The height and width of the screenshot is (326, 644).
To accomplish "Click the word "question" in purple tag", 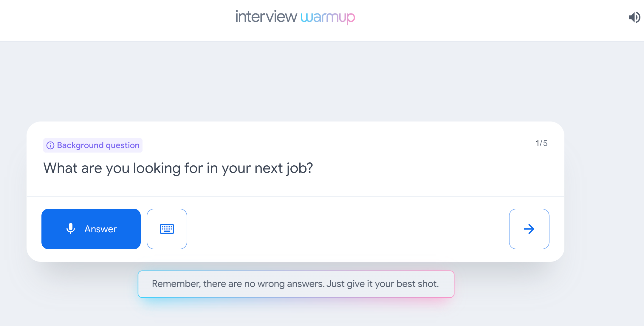I will pos(123,145).
